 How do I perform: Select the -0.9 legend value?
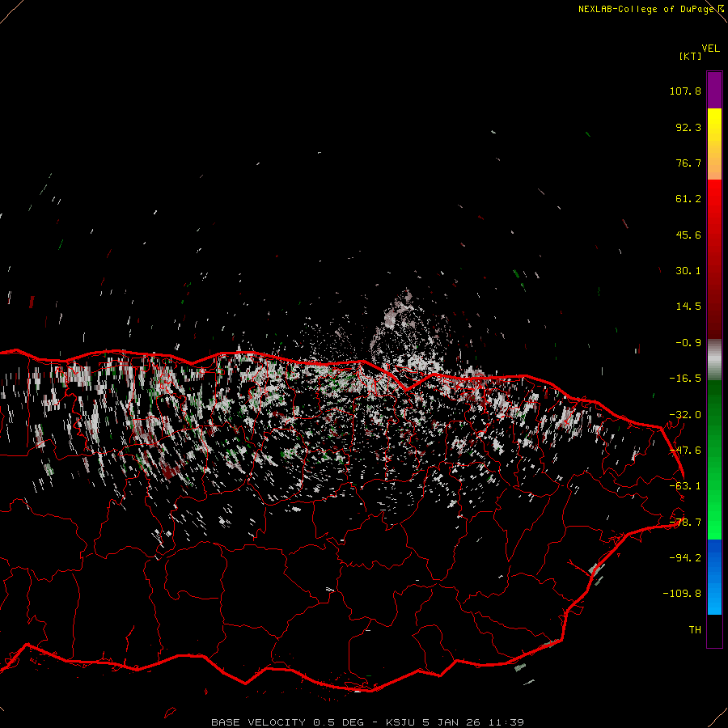688,343
